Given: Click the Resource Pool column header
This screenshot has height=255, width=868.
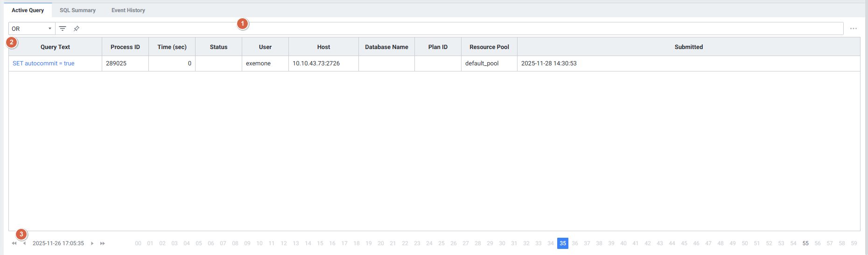Looking at the screenshot, I should (x=489, y=47).
